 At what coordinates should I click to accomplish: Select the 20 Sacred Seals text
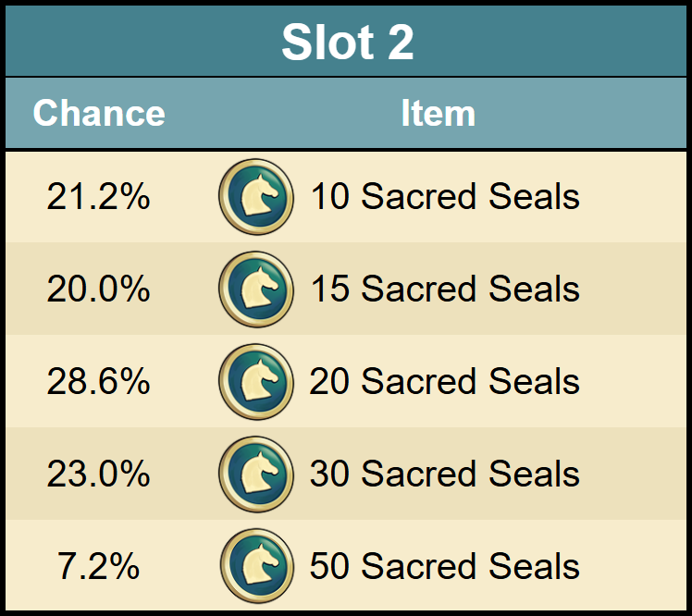[x=445, y=381]
